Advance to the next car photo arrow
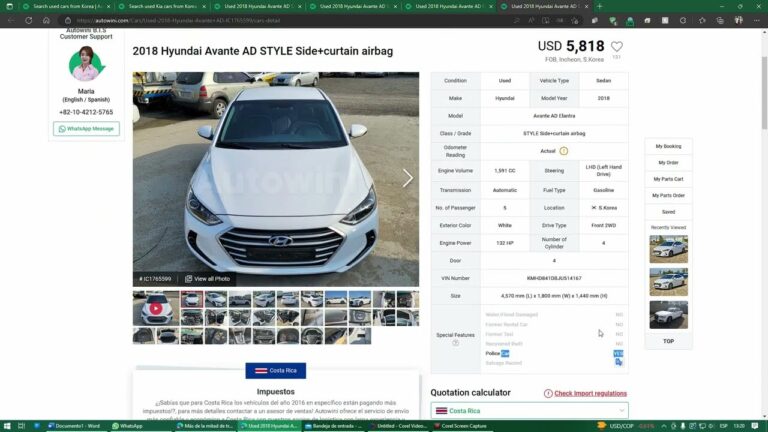The height and width of the screenshot is (432, 768). click(x=408, y=178)
